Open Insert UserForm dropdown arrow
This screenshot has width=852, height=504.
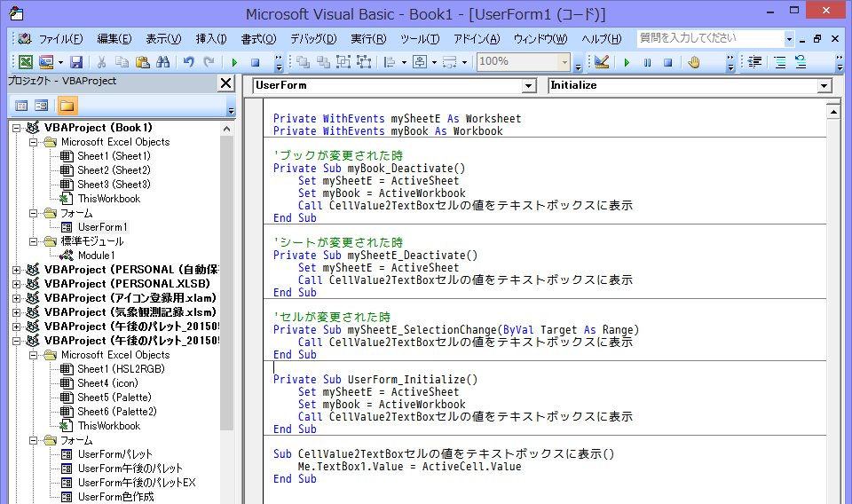[x=60, y=62]
